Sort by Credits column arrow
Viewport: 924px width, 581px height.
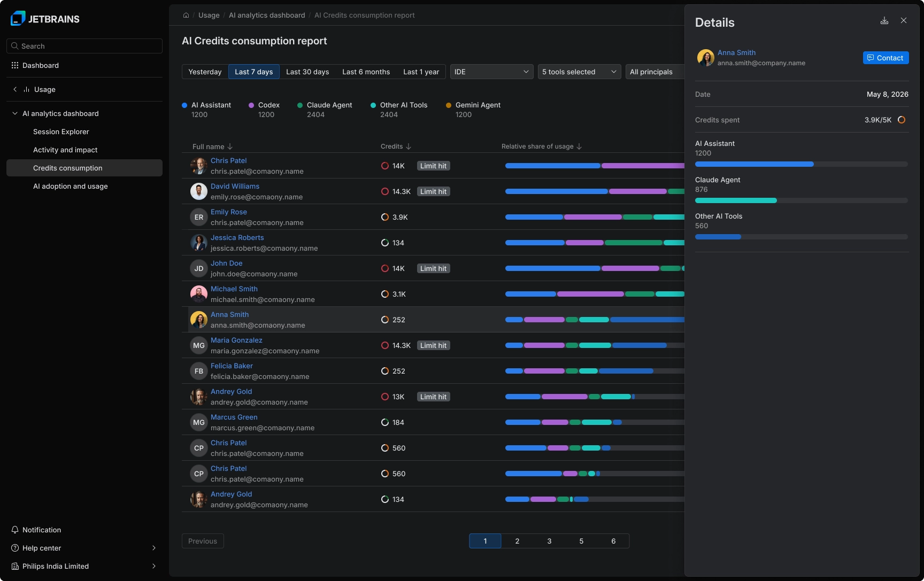(409, 146)
